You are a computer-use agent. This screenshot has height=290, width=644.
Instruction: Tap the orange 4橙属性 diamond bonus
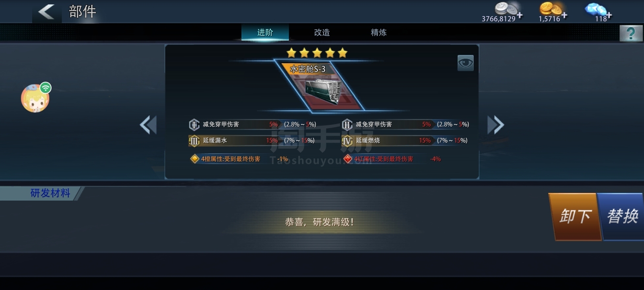click(194, 159)
